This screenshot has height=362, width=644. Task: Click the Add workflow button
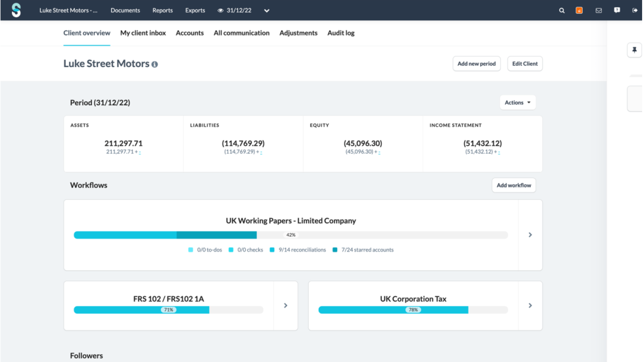click(x=513, y=185)
